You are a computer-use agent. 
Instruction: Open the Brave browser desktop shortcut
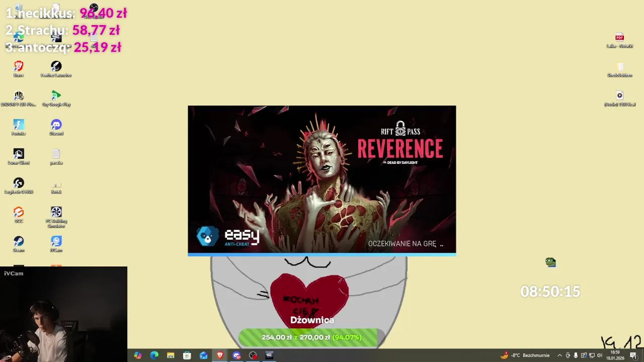click(19, 69)
